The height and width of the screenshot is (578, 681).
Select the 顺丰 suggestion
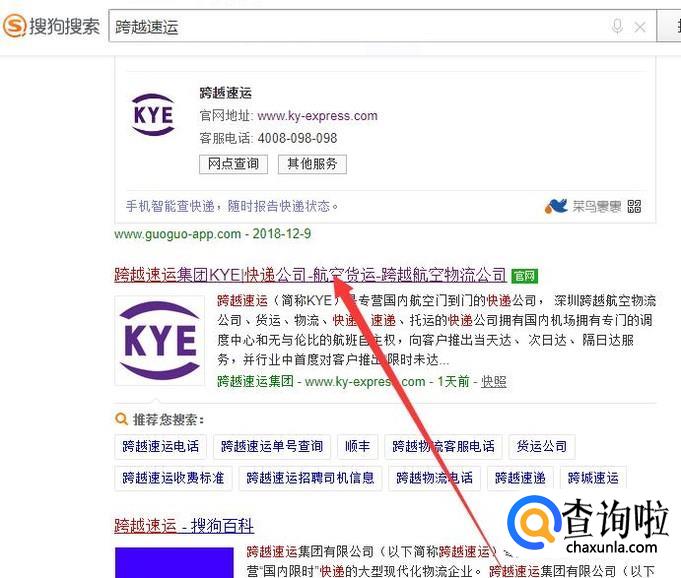click(x=357, y=446)
